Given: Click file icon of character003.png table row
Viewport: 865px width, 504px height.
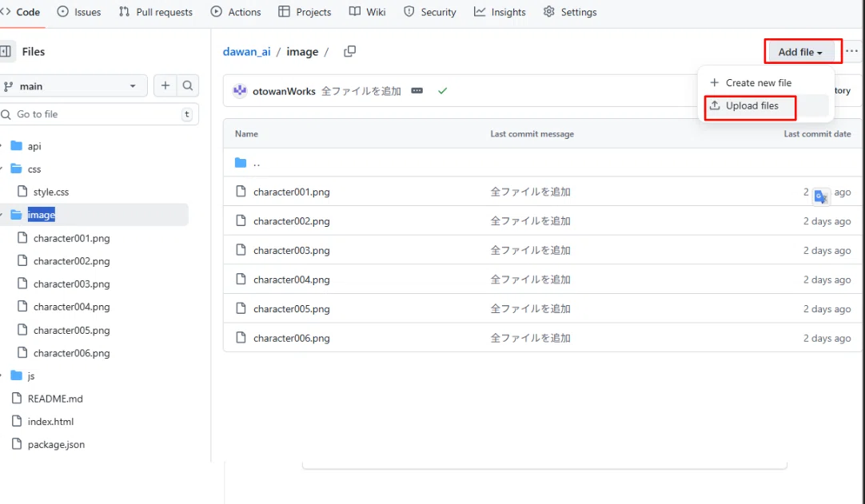Looking at the screenshot, I should click(x=241, y=250).
